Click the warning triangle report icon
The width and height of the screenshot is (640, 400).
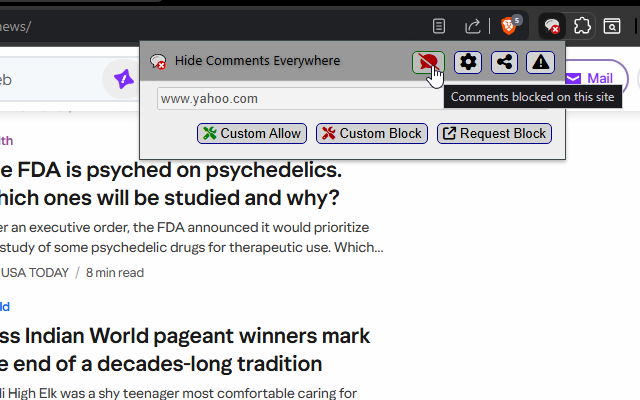540,62
